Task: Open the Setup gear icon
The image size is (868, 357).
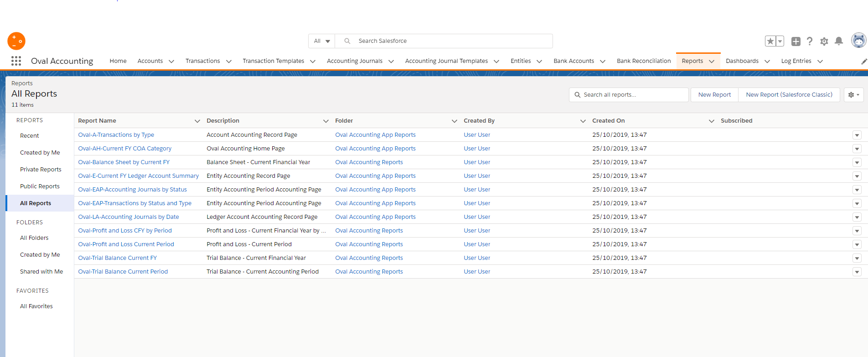Action: click(x=824, y=41)
